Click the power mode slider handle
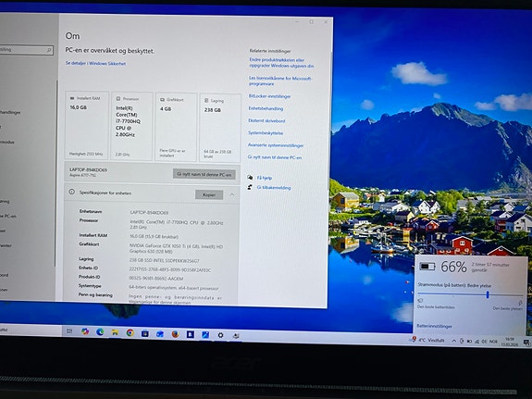This screenshot has height=399, width=532. pyautogui.click(x=488, y=294)
